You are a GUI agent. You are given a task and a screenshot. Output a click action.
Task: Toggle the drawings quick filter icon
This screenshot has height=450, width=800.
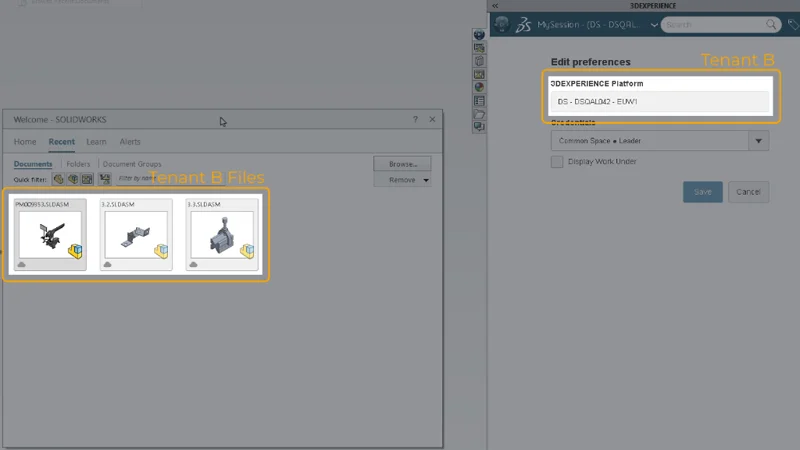point(87,179)
